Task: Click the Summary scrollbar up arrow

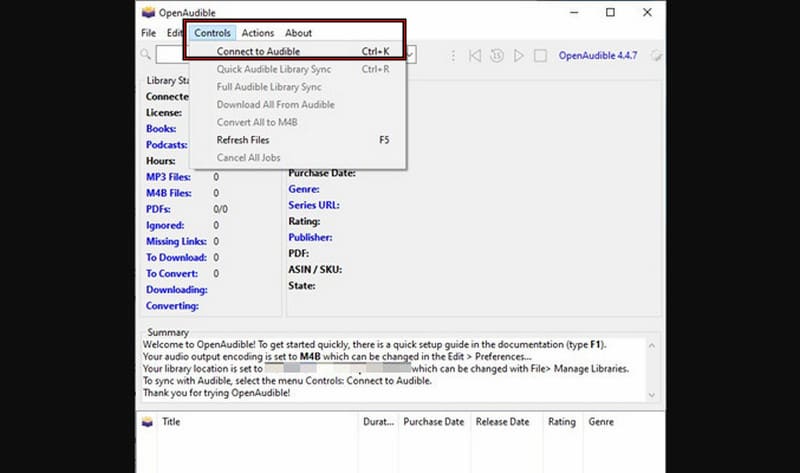Action: click(652, 345)
